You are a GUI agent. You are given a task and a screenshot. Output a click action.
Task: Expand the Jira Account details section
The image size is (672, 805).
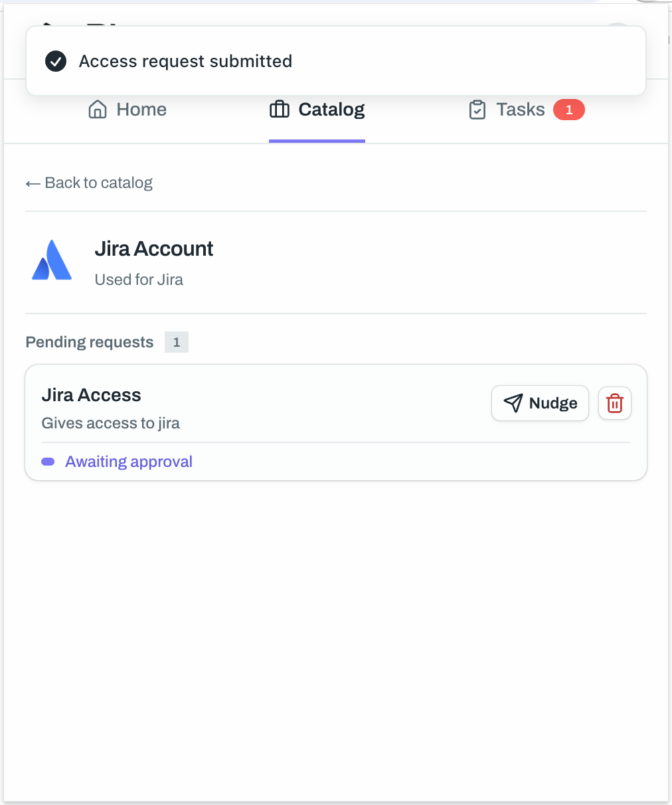[153, 248]
